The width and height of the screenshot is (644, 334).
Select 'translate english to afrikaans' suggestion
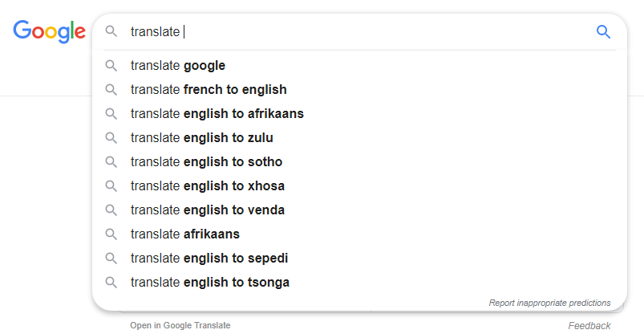(x=217, y=114)
